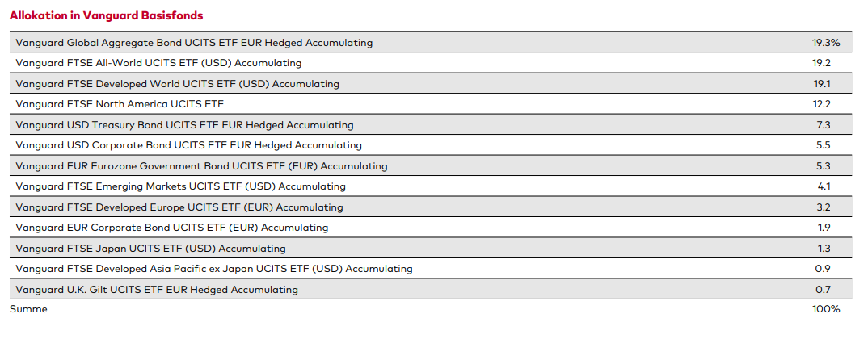The width and height of the screenshot is (868, 343).
Task: Click the 'Allokation in Vanguard Basisfonds' heading
Action: tap(106, 15)
